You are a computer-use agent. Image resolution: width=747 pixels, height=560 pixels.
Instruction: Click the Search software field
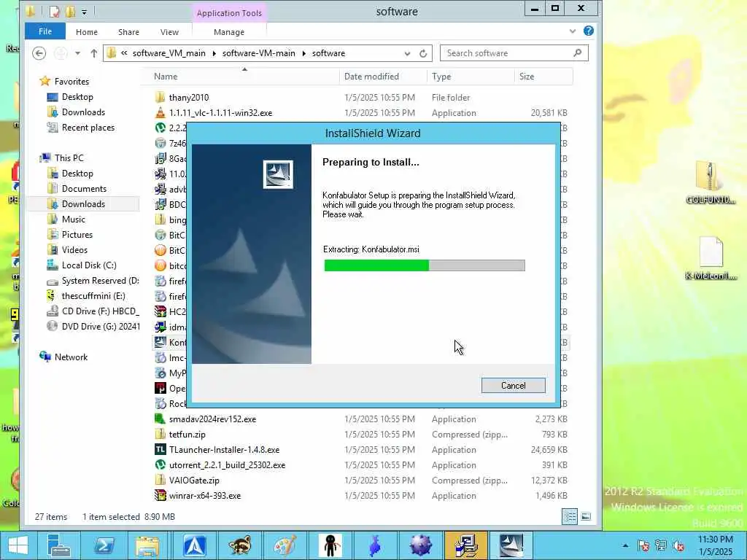[514, 52]
